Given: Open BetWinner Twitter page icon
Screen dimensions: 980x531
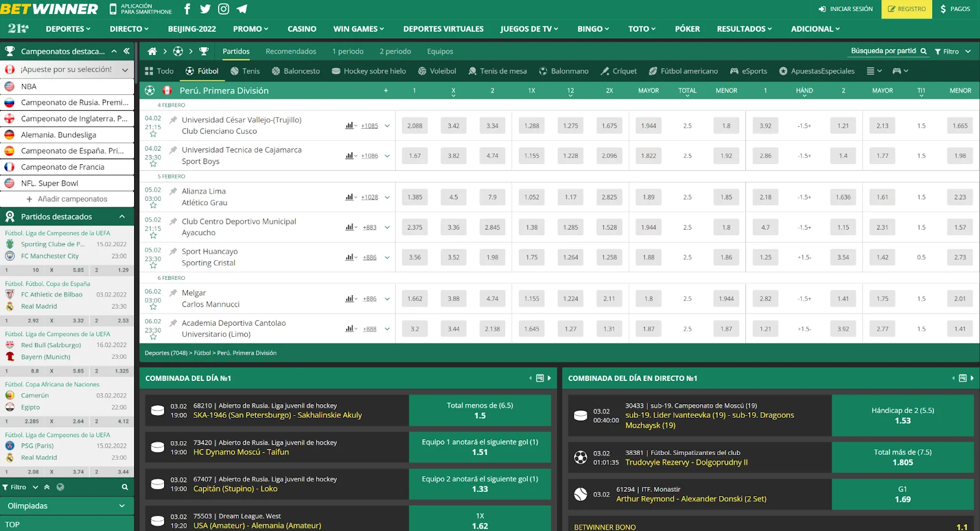Looking at the screenshot, I should [205, 9].
